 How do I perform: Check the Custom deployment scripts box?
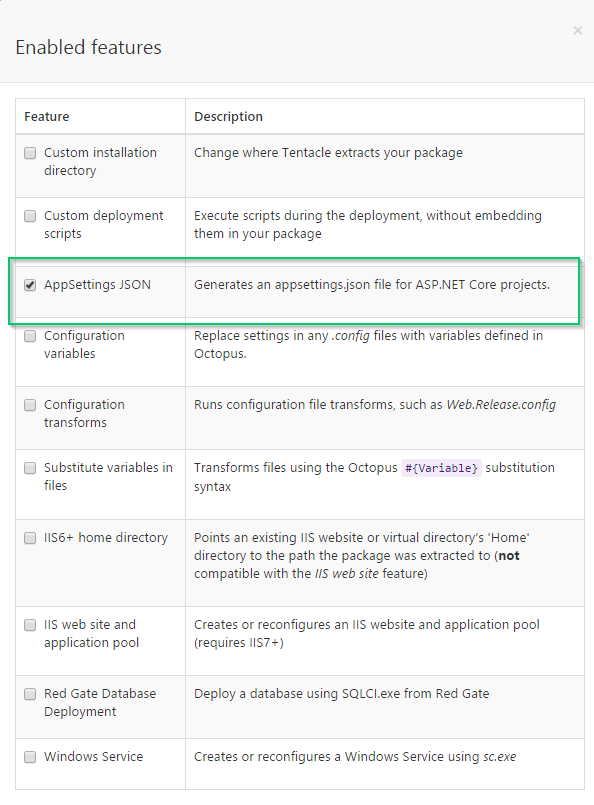click(x=30, y=216)
